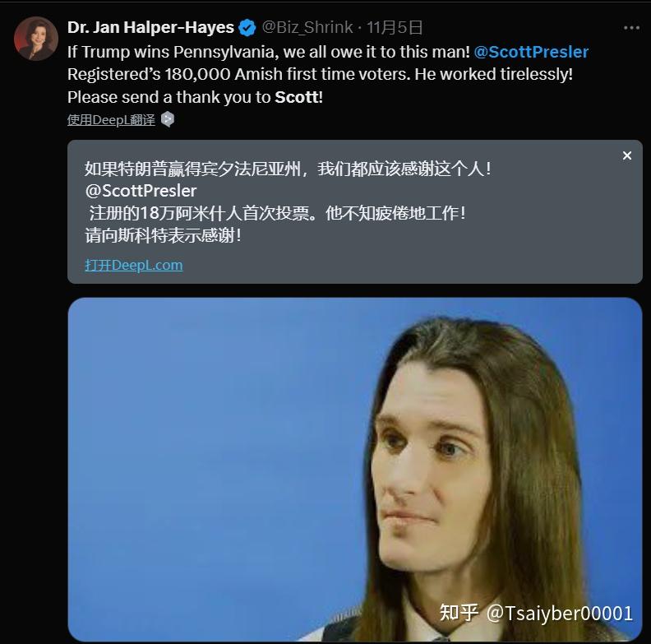Click the 'Registered's 180,000 Amish' sentence
The image size is (651, 644).
(x=239, y=74)
